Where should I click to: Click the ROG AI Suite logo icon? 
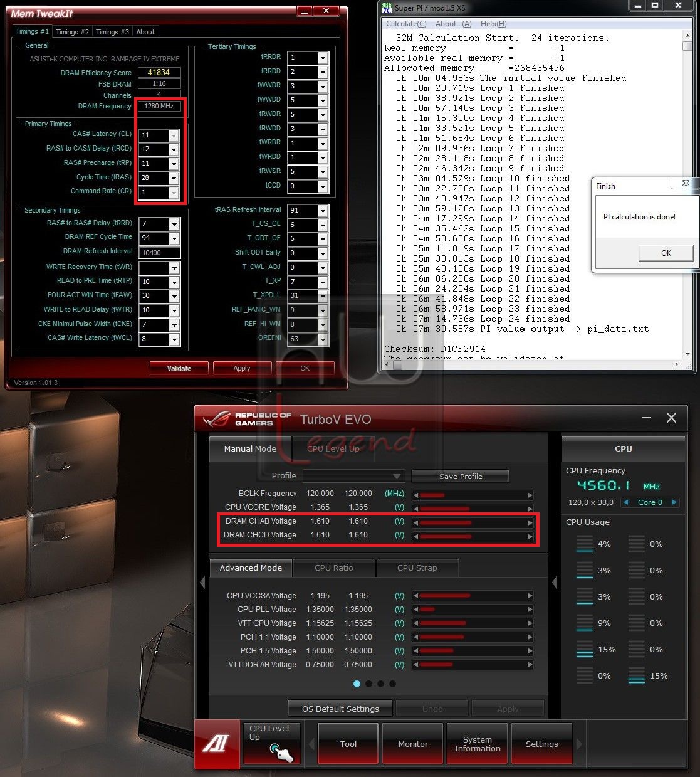click(x=216, y=744)
